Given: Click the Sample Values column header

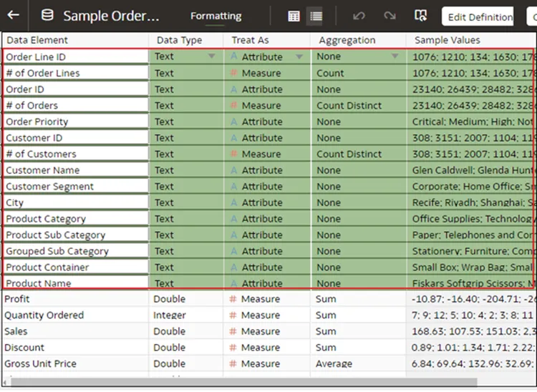Looking at the screenshot, I should [x=447, y=40].
